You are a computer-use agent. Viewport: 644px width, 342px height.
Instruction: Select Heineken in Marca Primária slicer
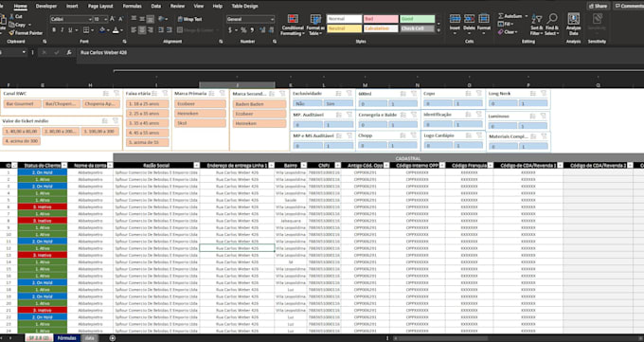coord(200,114)
